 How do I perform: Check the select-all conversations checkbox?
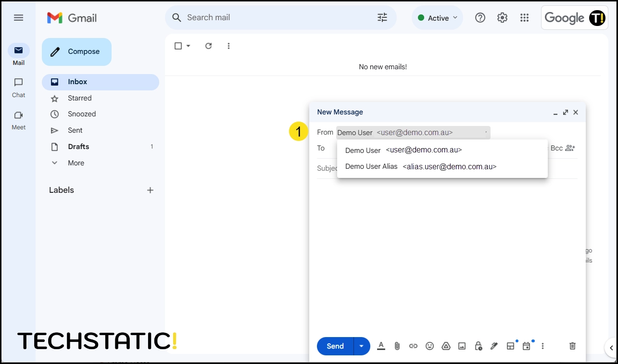(178, 46)
